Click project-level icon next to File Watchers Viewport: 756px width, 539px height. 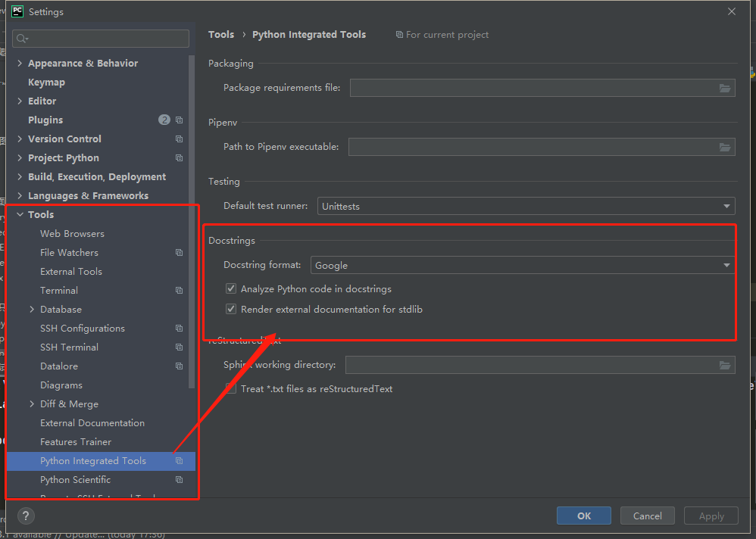(x=179, y=252)
